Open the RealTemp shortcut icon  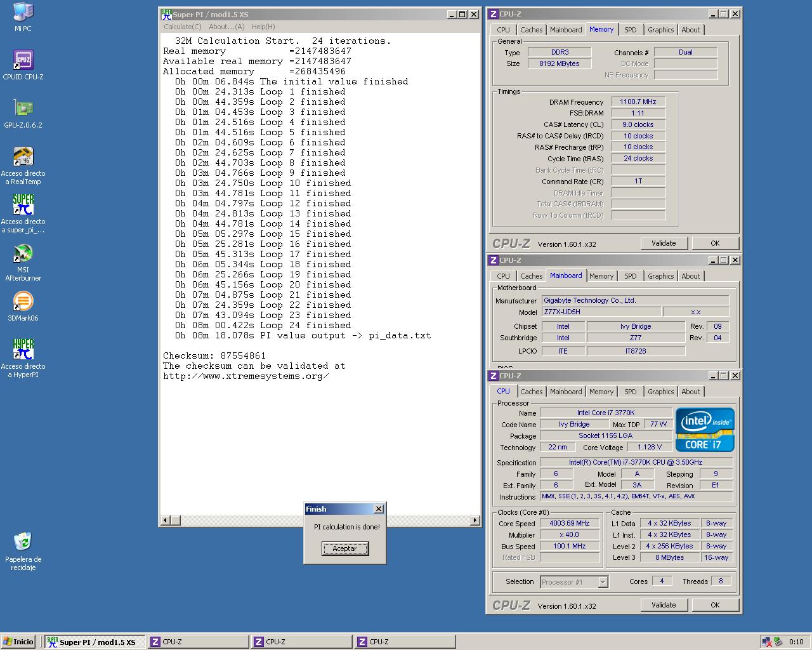pos(23,157)
